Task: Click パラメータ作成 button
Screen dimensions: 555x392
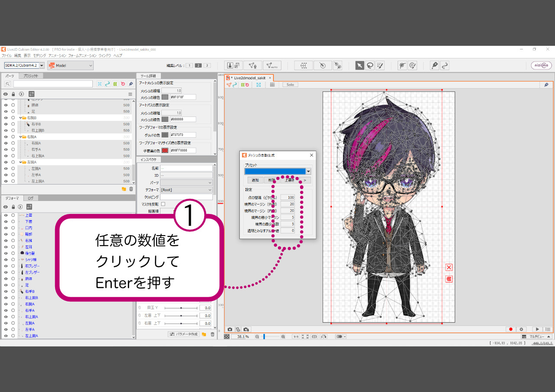Action: click(183, 334)
